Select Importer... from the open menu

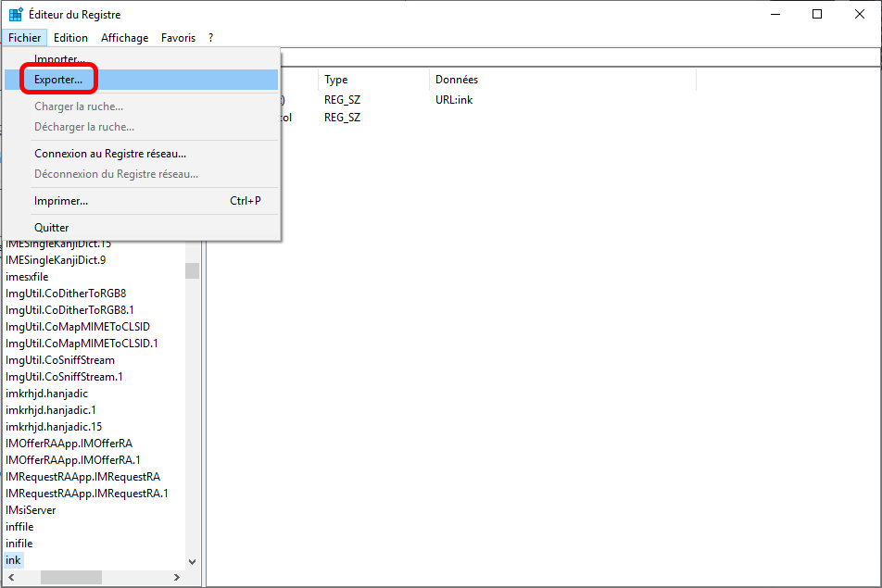point(59,59)
